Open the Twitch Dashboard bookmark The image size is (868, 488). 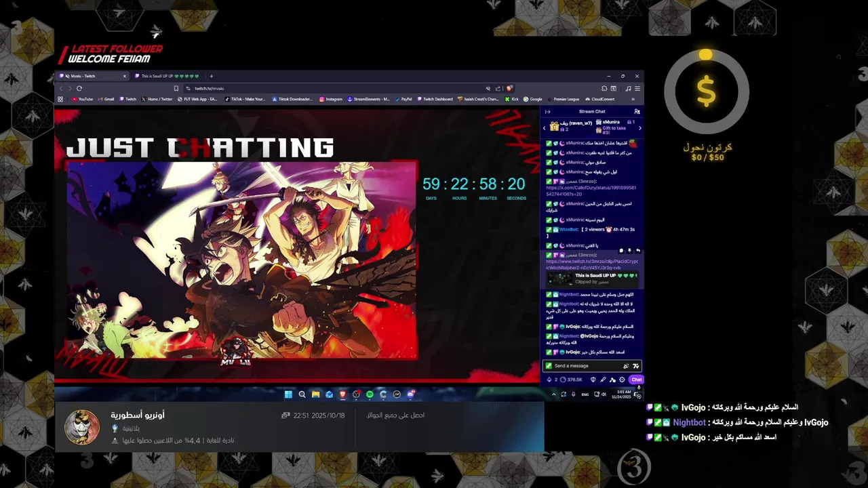pyautogui.click(x=435, y=99)
